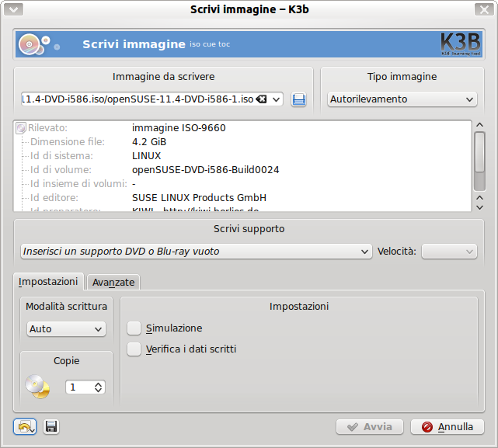Open the Velocità dropdown
This screenshot has width=498, height=448.
pos(449,252)
